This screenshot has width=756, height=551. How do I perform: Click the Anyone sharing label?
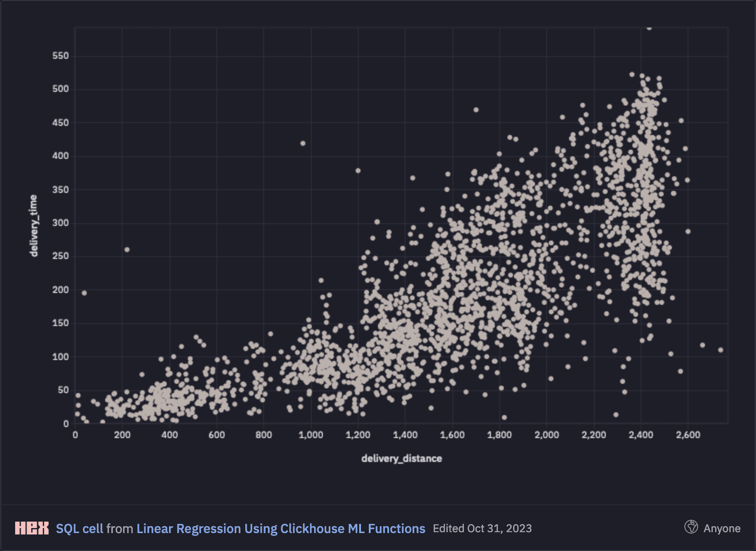[x=722, y=529]
